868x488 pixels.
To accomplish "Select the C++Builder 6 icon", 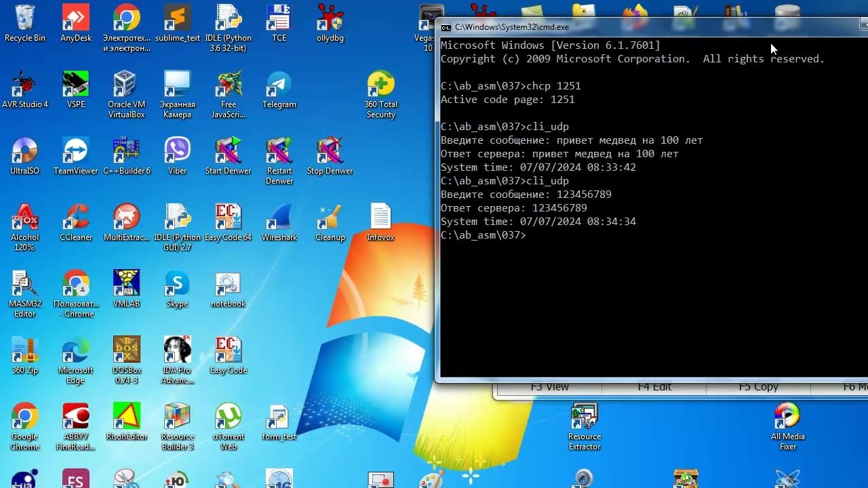I will click(127, 157).
